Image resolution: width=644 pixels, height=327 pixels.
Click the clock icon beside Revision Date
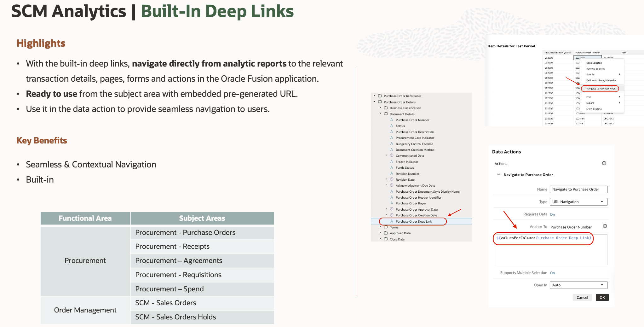[x=392, y=179]
